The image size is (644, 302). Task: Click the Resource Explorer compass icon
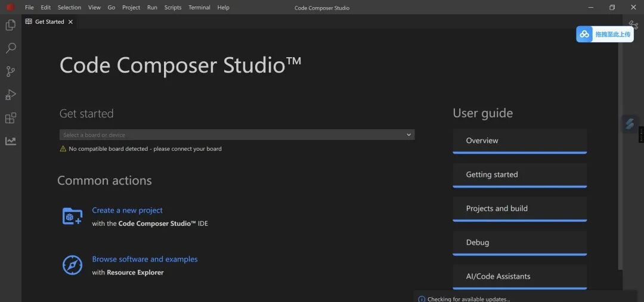[x=72, y=265]
